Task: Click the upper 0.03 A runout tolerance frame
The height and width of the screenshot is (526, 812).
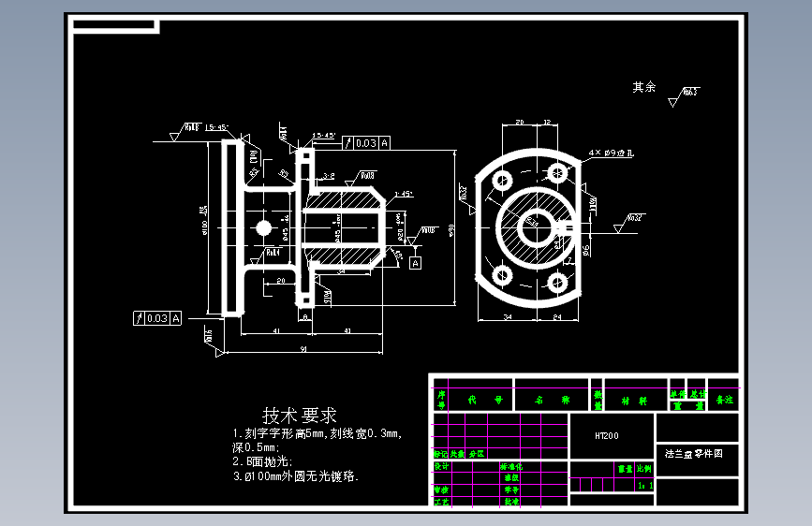Action: [366, 143]
